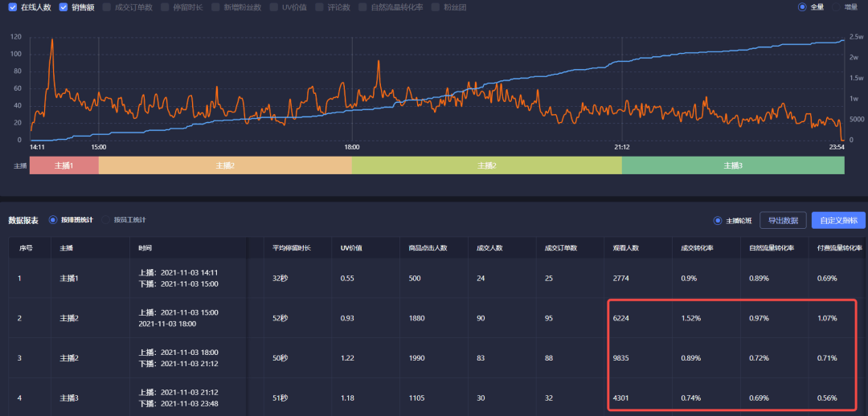868x416 pixels.
Task: Click the 1.52% conversion rate cell
Action: pyautogui.click(x=691, y=318)
